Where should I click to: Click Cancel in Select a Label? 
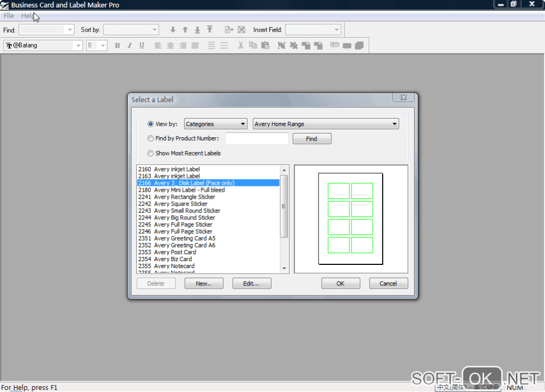point(388,284)
